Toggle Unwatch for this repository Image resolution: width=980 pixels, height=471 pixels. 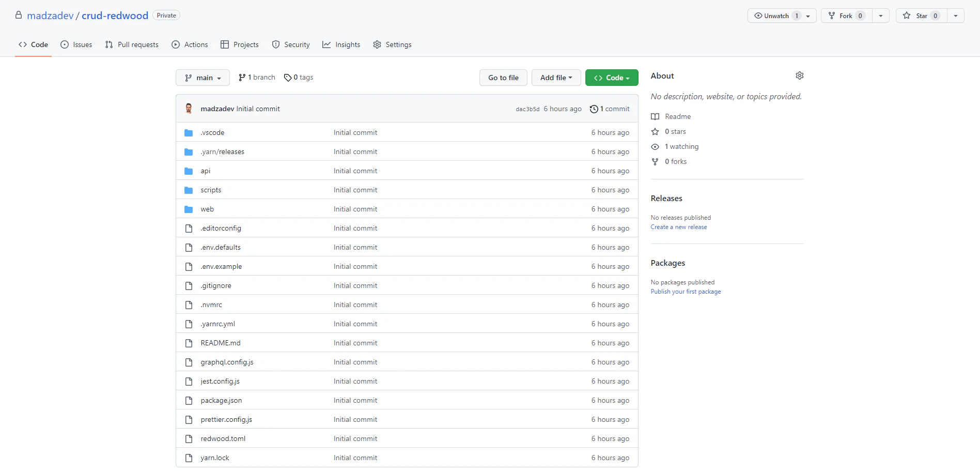pos(776,16)
